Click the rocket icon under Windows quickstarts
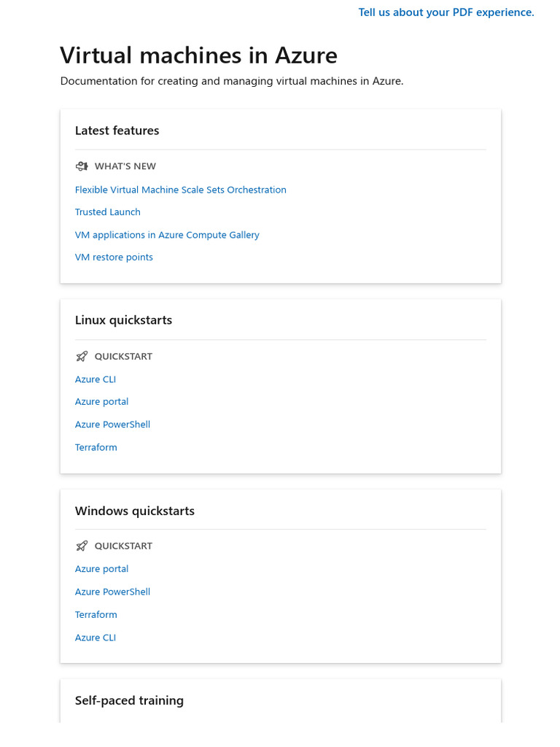 pos(82,546)
